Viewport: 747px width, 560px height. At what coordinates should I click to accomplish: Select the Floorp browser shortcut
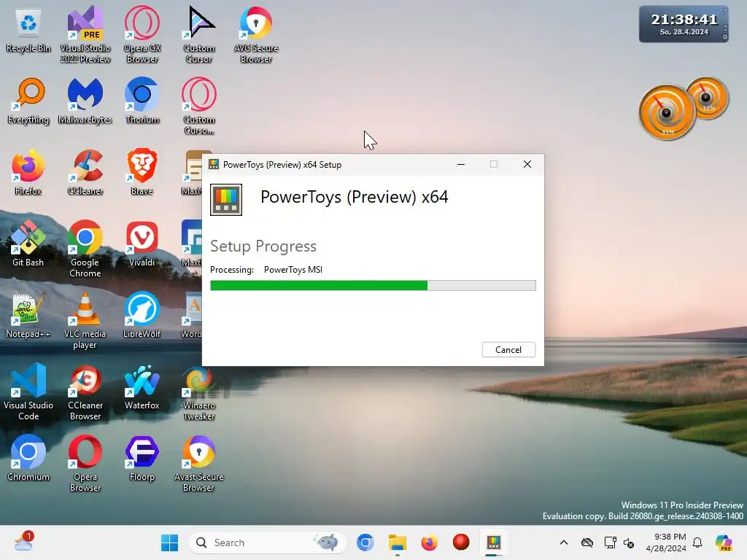142,459
